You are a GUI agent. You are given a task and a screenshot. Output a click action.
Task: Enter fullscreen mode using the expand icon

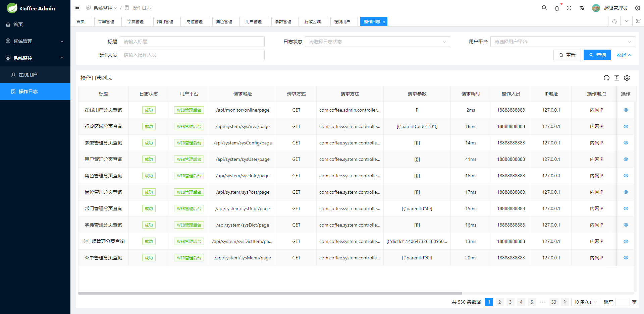coord(569,8)
